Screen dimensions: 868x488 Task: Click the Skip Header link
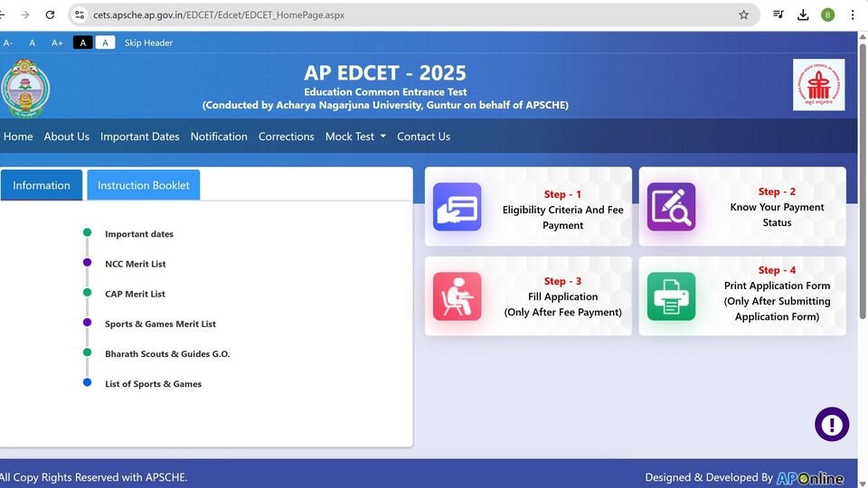tap(148, 42)
